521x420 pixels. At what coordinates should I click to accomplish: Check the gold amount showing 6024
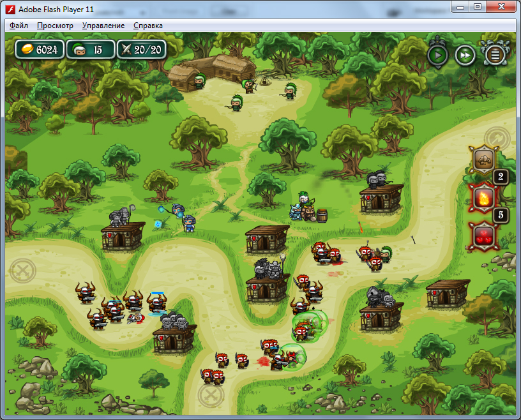(x=38, y=49)
